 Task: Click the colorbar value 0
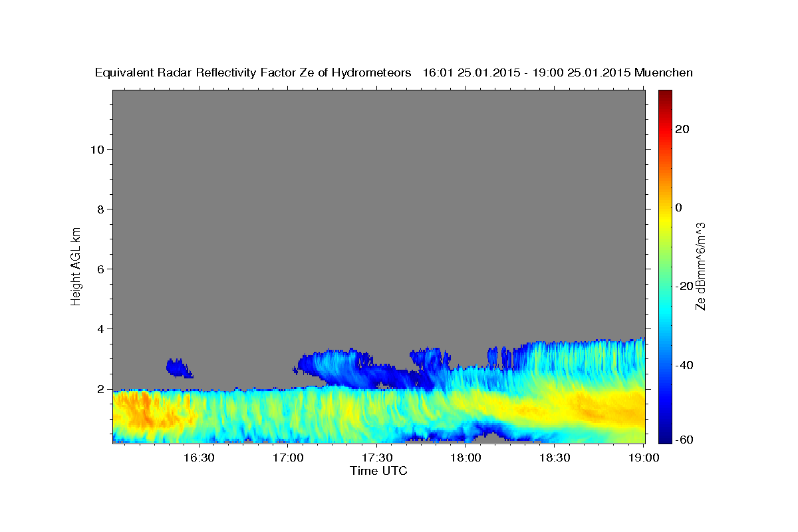click(x=679, y=207)
